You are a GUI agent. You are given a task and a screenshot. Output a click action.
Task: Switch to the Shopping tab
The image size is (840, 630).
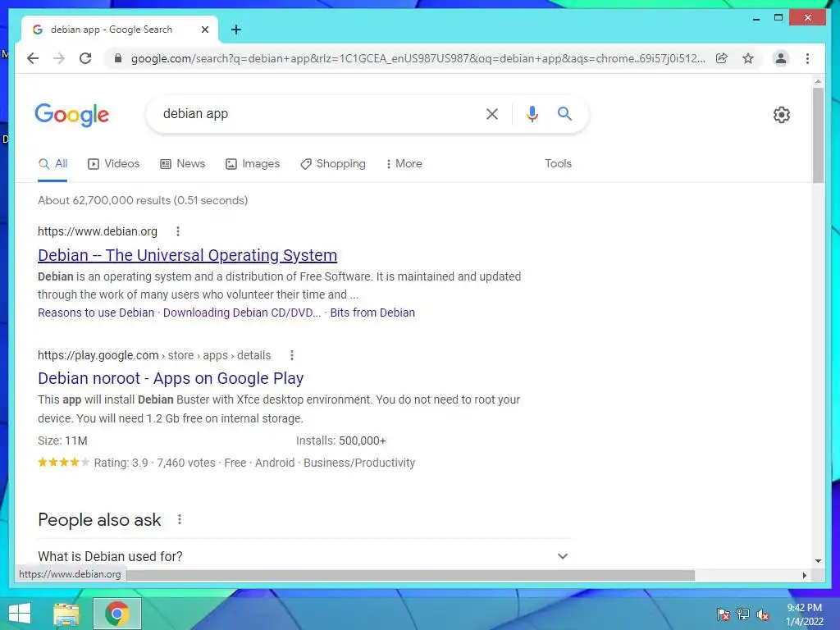(x=333, y=163)
